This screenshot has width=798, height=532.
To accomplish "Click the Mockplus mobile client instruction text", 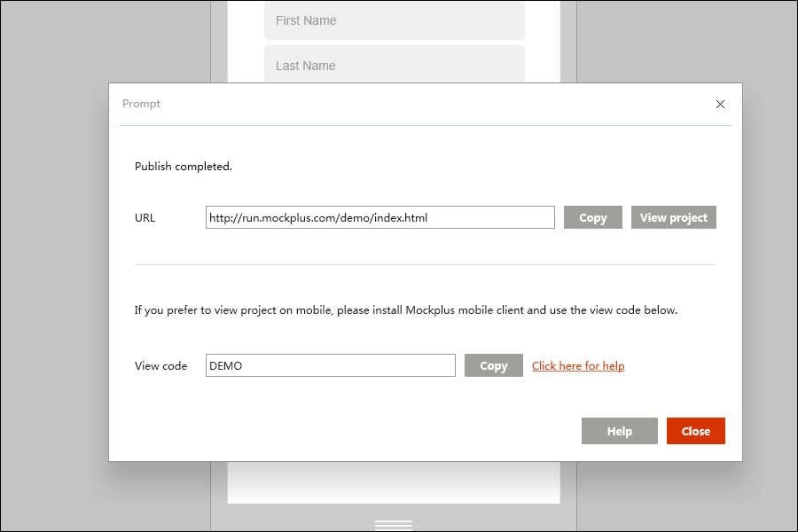I will tap(405, 310).
